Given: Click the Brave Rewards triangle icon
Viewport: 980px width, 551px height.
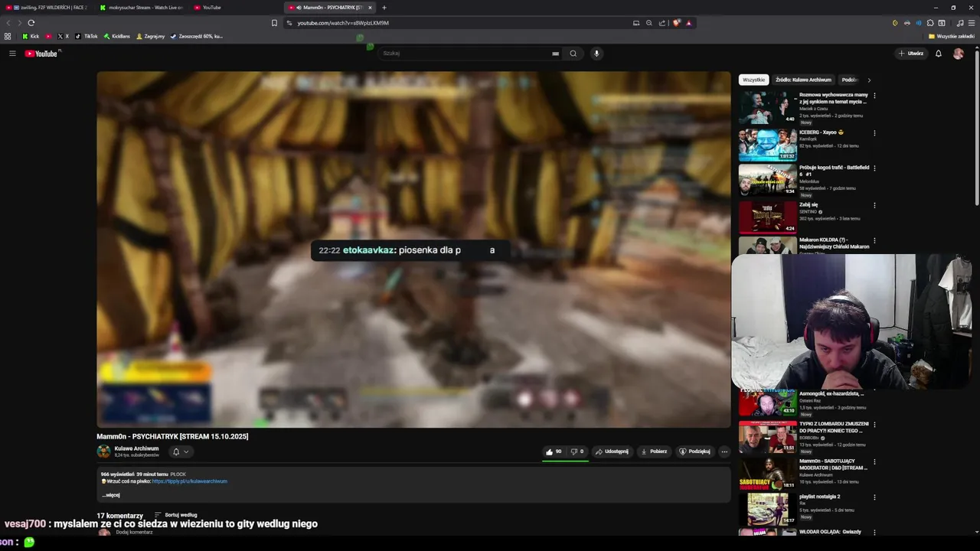Looking at the screenshot, I should tap(688, 23).
